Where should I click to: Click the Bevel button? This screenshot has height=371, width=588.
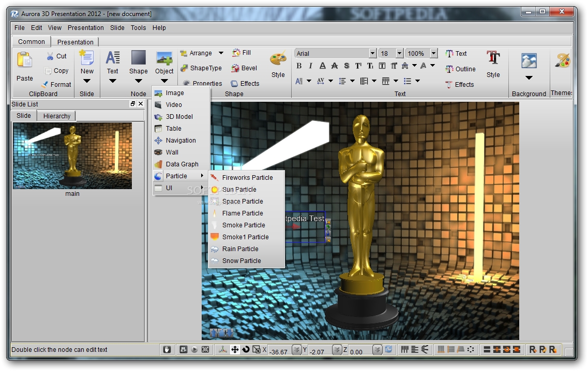click(244, 68)
